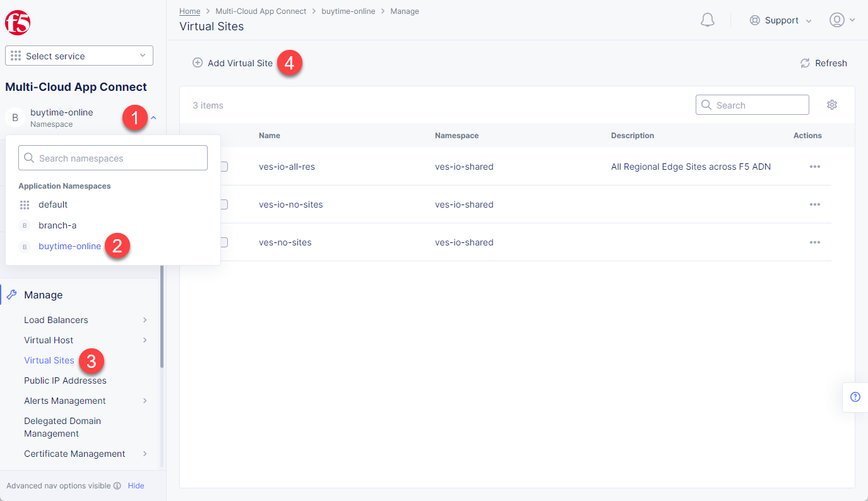The width and height of the screenshot is (868, 501).
Task: Open actions menu for ves-io-all-res
Action: click(x=815, y=167)
